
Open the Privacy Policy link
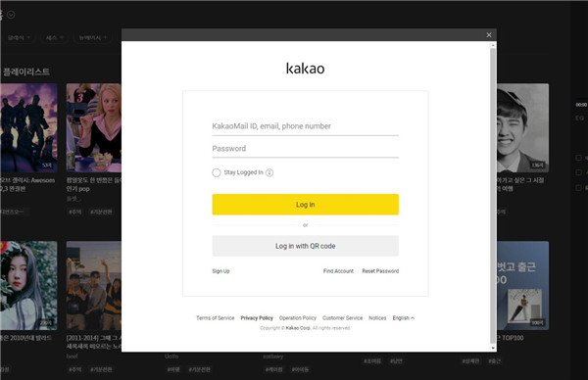[257, 317]
